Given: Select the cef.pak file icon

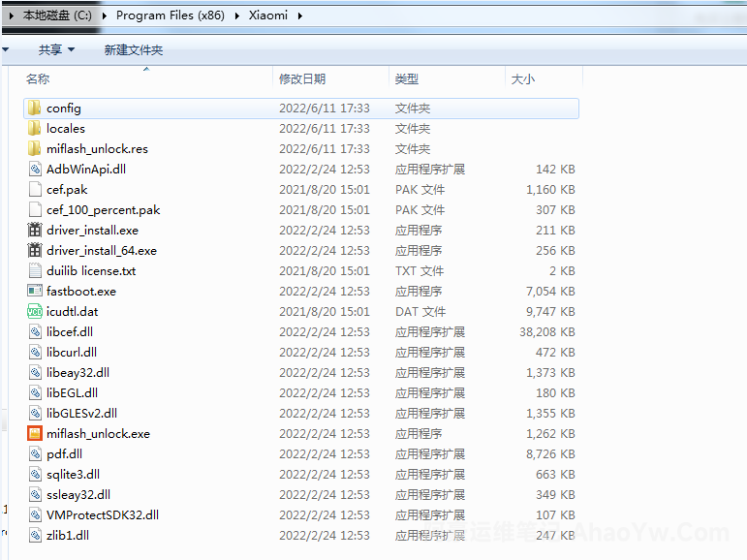Looking at the screenshot, I should (35, 190).
